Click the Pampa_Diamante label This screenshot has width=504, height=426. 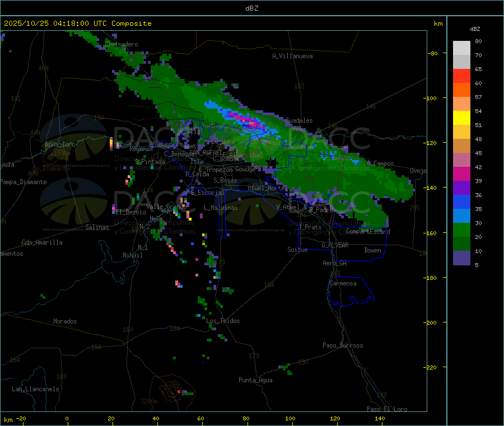coord(23,182)
